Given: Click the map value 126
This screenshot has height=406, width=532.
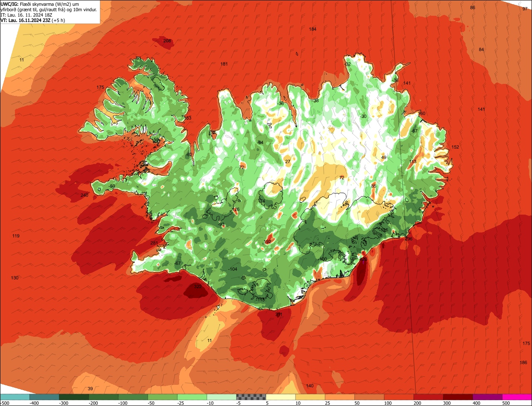Looking at the screenshot, I should (x=236, y=209).
